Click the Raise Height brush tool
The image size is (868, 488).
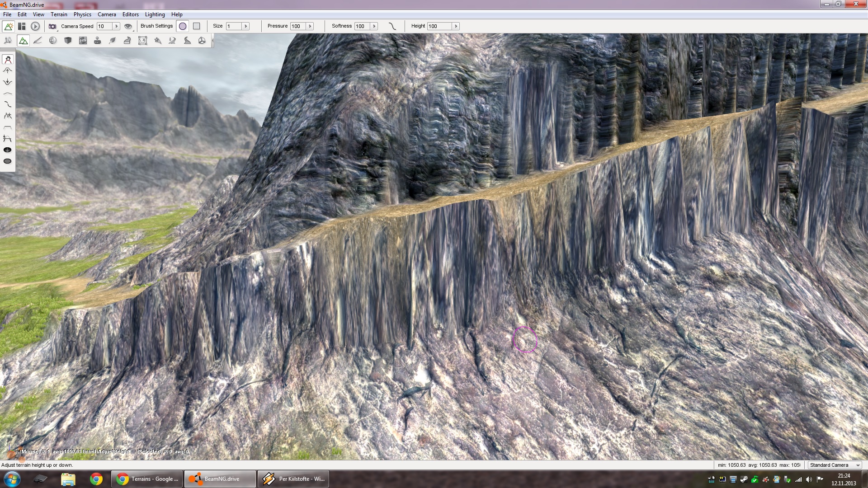click(x=8, y=70)
